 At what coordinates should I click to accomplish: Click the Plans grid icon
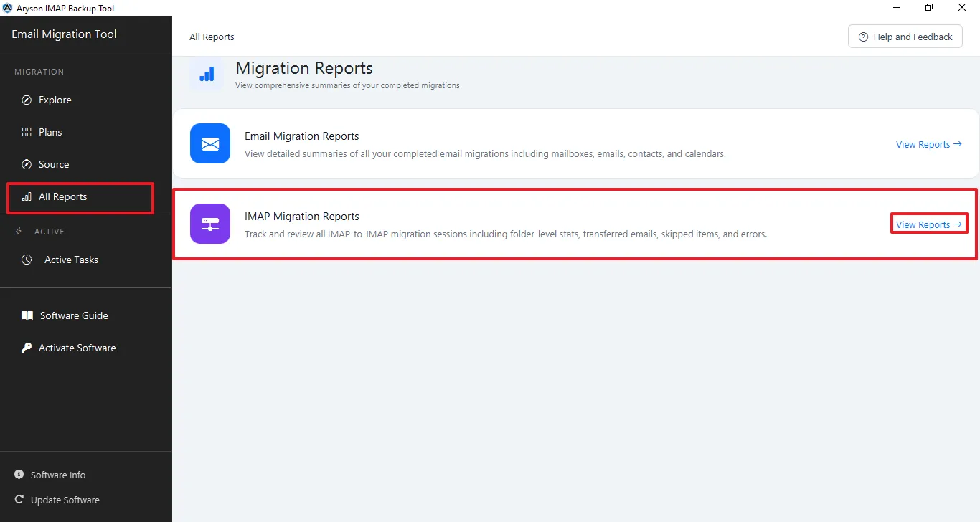pyautogui.click(x=27, y=132)
